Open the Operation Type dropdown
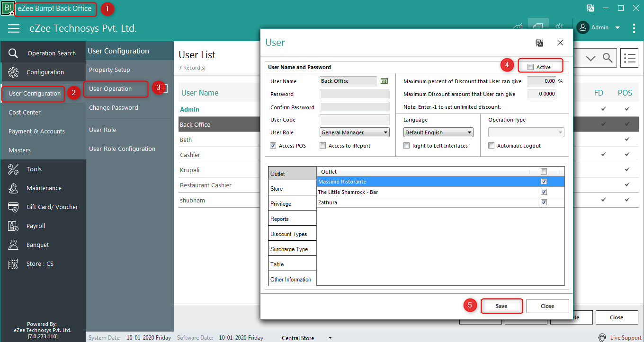 [526, 132]
